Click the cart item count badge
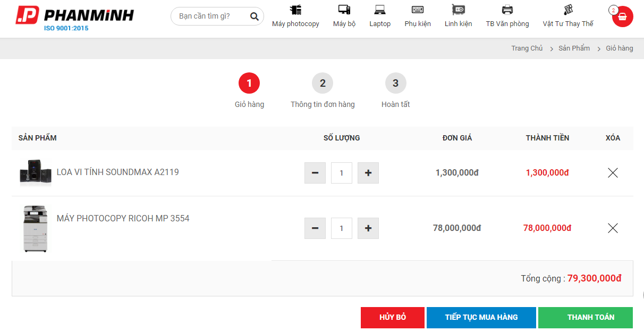 (613, 10)
